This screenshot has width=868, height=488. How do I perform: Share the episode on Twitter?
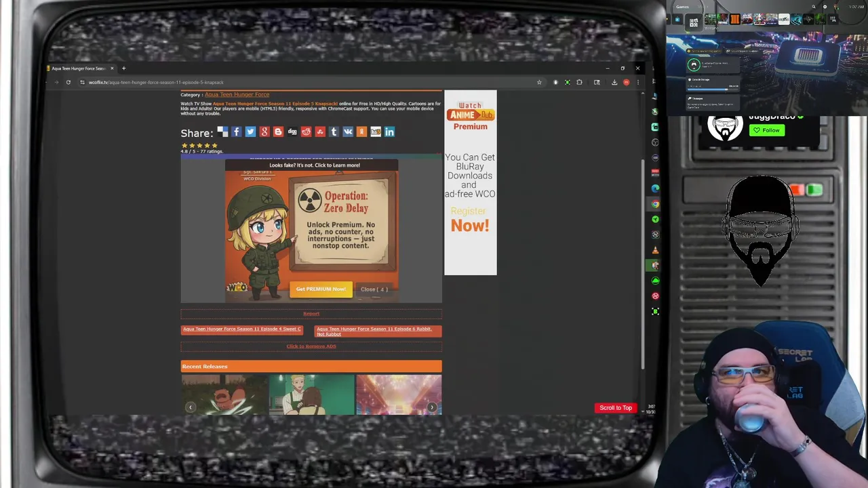(x=250, y=131)
